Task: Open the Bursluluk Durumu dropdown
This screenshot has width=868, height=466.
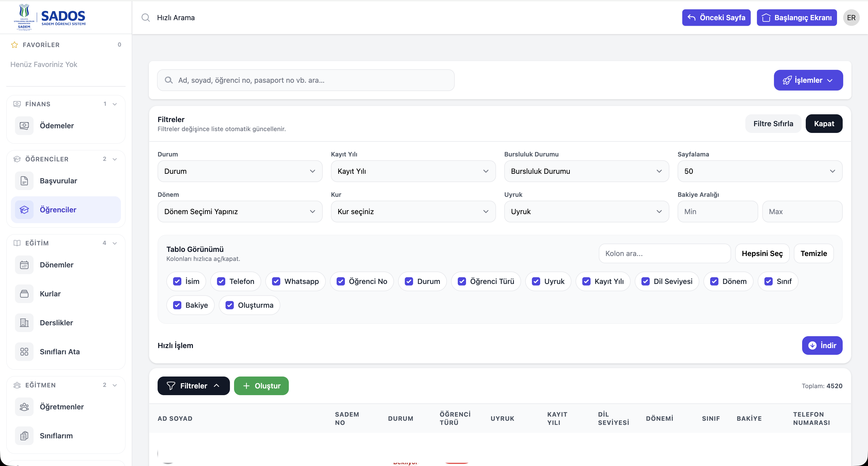Action: [587, 171]
